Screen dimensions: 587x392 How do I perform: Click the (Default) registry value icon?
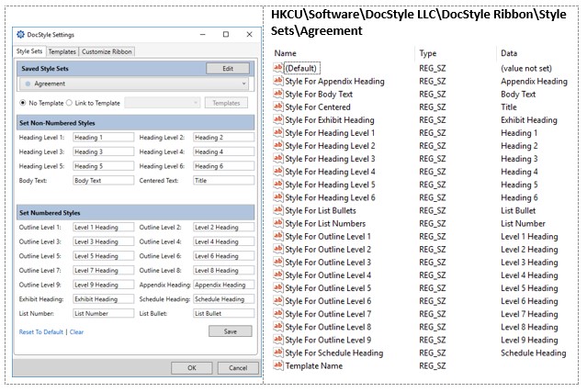coord(277,68)
